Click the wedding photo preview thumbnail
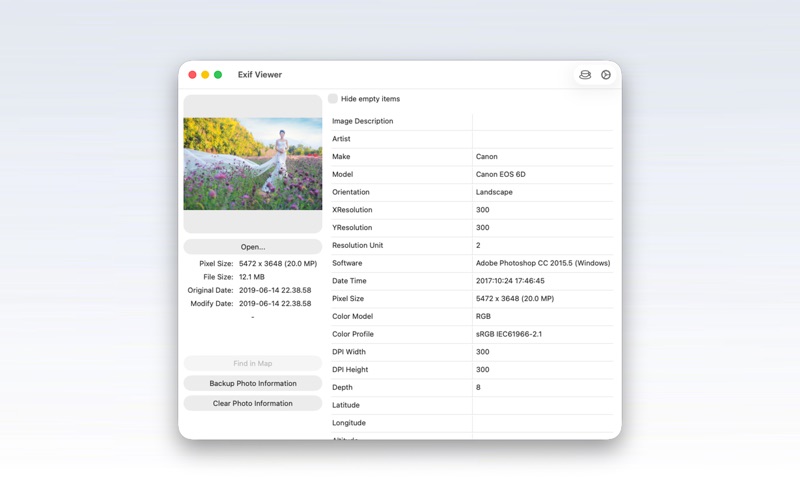The image size is (800, 500). coord(253,164)
